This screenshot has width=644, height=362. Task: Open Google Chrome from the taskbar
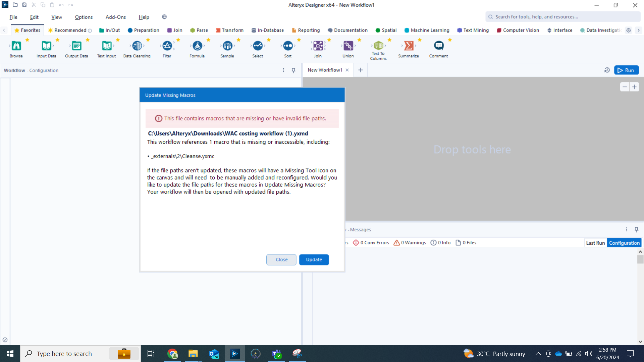[x=172, y=353]
